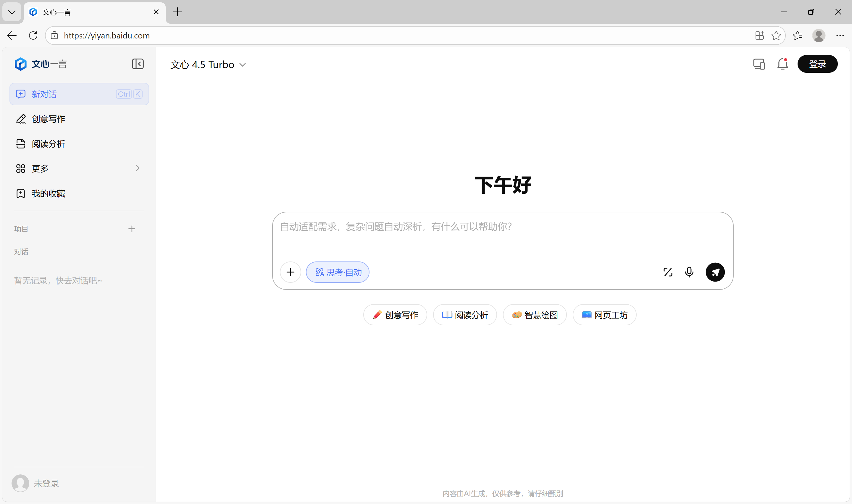Bookmark the page with the star icon
Image resolution: width=852 pixels, height=504 pixels.
tap(777, 35)
